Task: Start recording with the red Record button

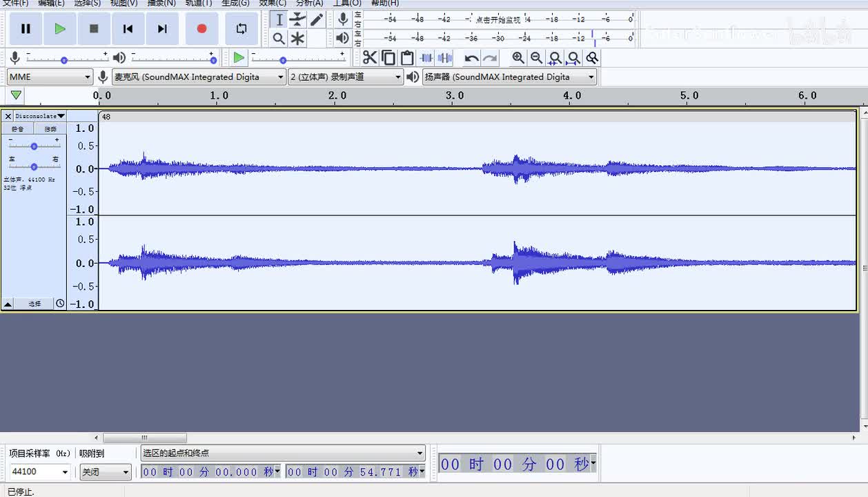Action: coord(201,29)
